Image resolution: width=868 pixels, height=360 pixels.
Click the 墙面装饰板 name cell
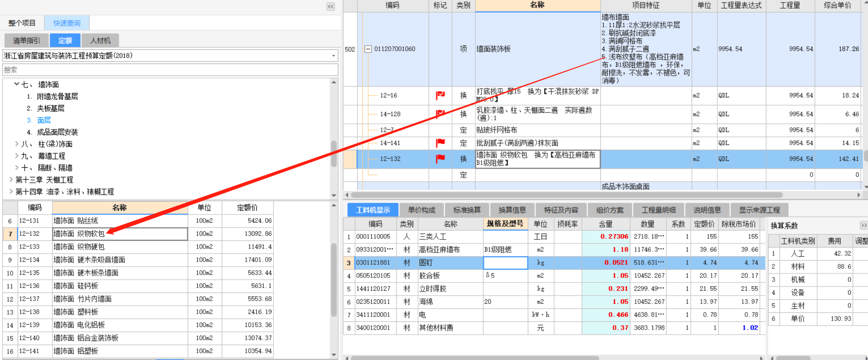pos(537,49)
